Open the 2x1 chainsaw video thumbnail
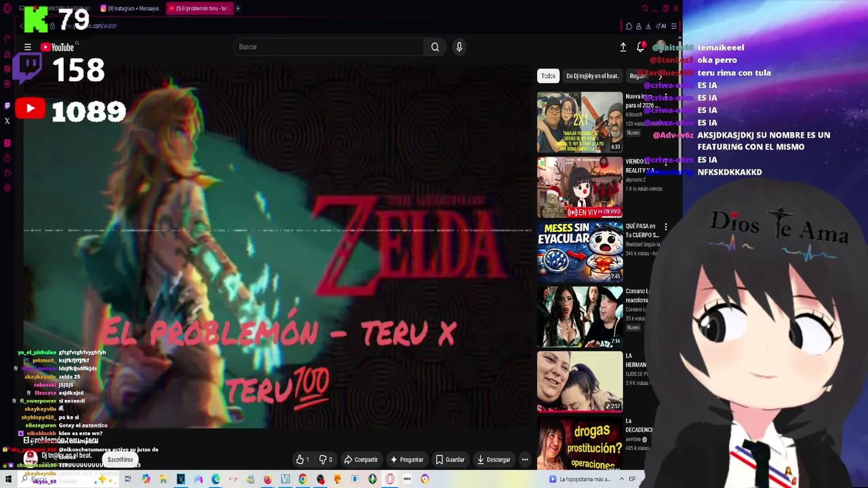This screenshot has height=488, width=868. [580, 123]
